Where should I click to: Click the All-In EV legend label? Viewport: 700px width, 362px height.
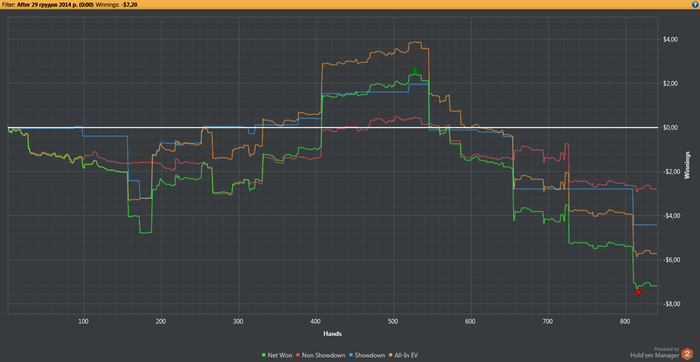[x=406, y=355]
